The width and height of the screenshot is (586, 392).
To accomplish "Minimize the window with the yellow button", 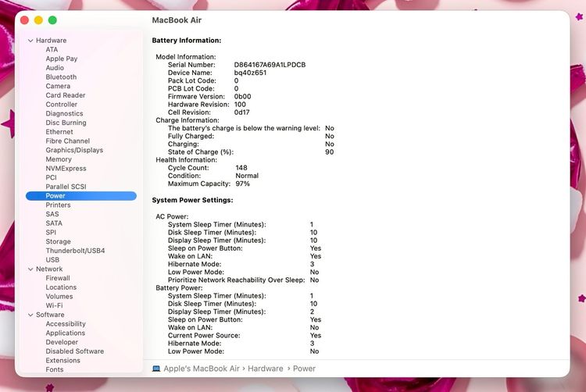I will click(38, 20).
